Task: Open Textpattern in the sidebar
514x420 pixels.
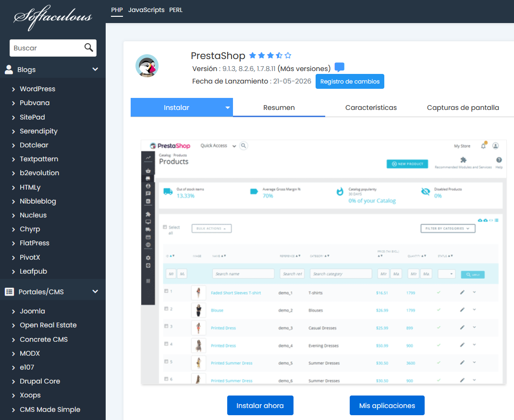Action: pyautogui.click(x=39, y=159)
